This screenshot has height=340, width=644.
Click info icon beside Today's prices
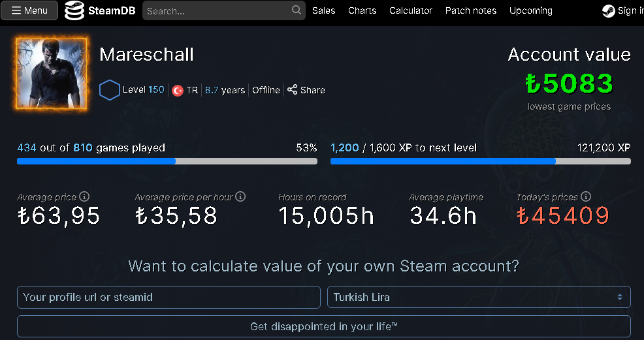tap(586, 196)
